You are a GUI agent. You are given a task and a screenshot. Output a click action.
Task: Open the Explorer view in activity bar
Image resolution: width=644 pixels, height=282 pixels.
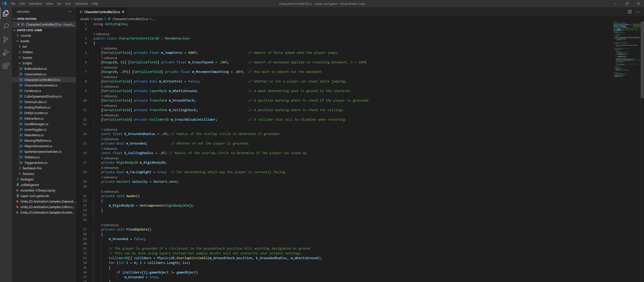pyautogui.click(x=6, y=13)
